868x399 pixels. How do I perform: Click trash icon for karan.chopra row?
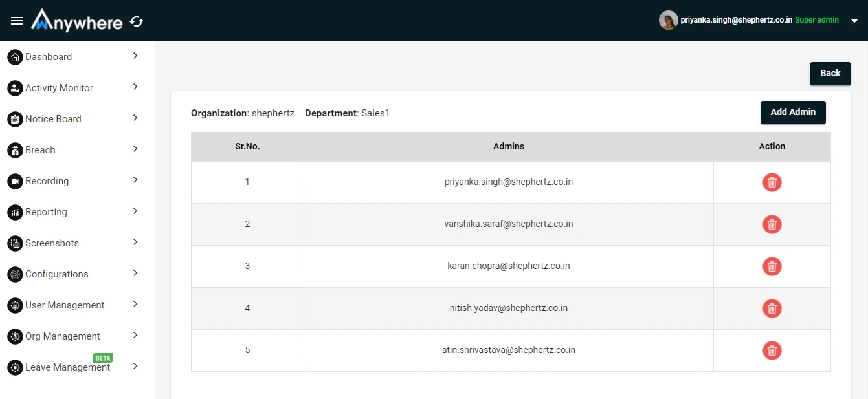tap(772, 266)
